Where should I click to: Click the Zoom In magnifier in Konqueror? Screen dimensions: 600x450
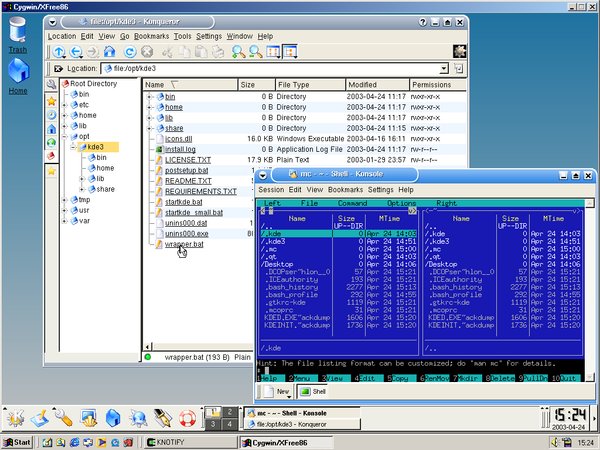(x=238, y=51)
